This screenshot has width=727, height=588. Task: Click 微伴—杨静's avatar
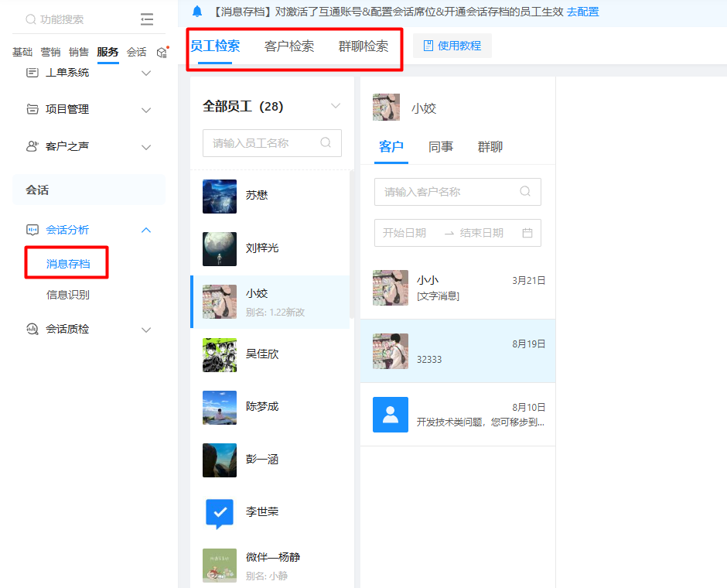pos(220,566)
